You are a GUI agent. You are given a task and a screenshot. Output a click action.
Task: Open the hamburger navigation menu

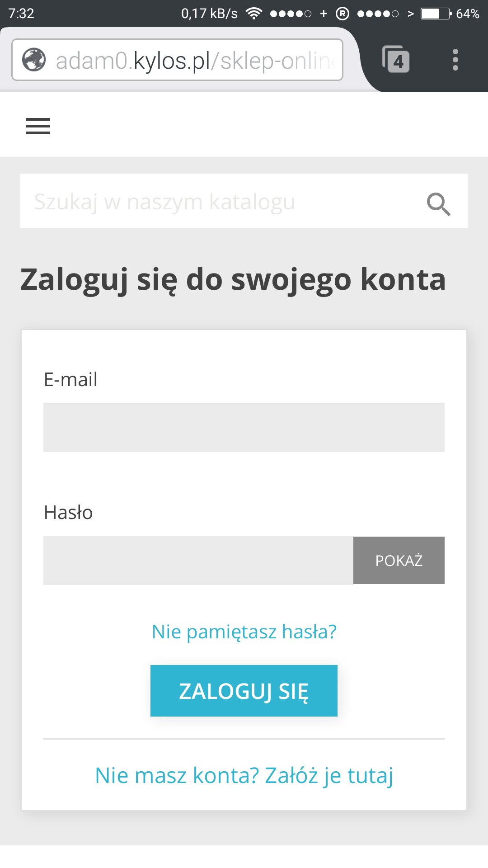click(38, 126)
